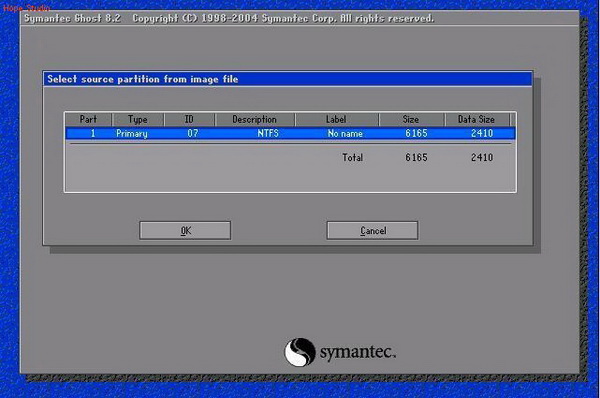This screenshot has height=398, width=600.
Task: Click the Part column header
Action: click(88, 119)
